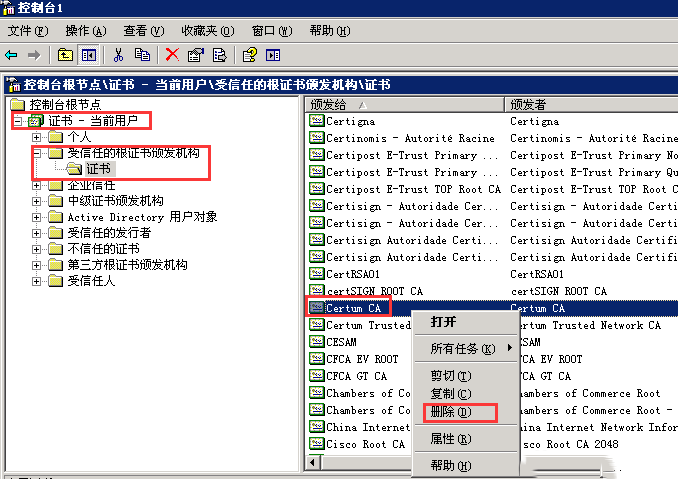Expand the 个人 folder node
Screen dimensions: 678x479
click(x=36, y=137)
